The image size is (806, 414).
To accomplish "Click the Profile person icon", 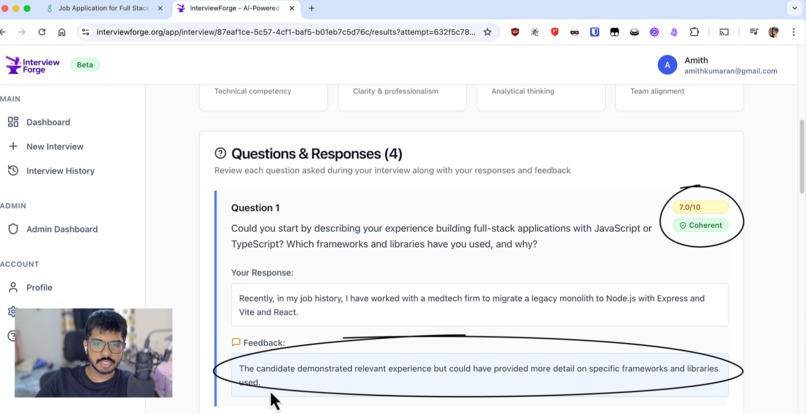I will tap(13, 287).
